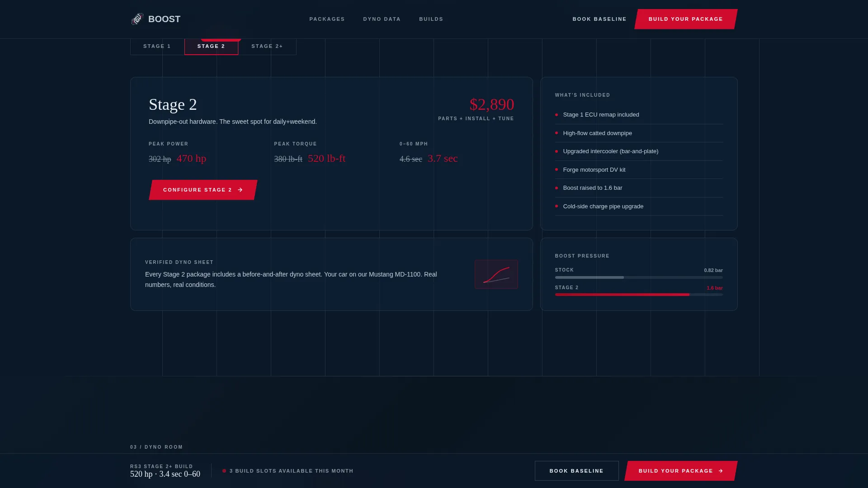Viewport: 868px width, 488px height.
Task: Click the struck-through 302 hp value
Action: click(x=160, y=159)
